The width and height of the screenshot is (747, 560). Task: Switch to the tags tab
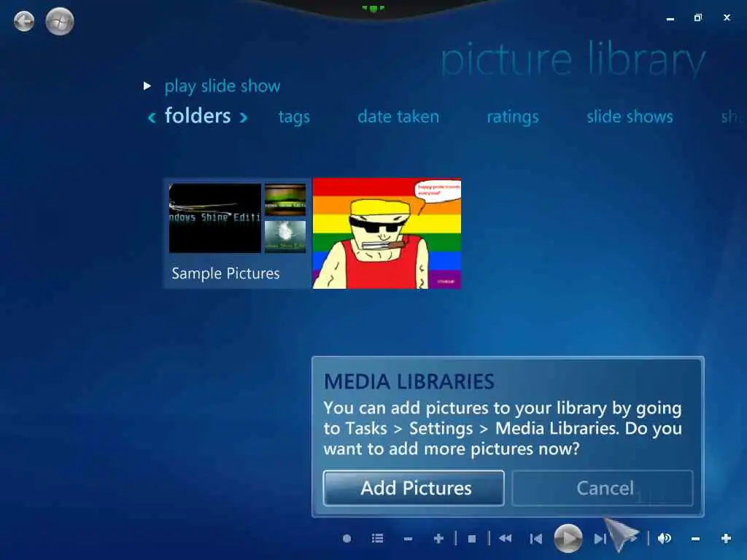[x=294, y=117]
